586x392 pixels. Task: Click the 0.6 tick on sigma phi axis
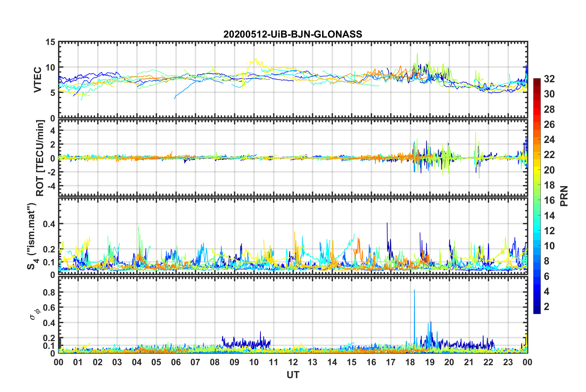49,308
